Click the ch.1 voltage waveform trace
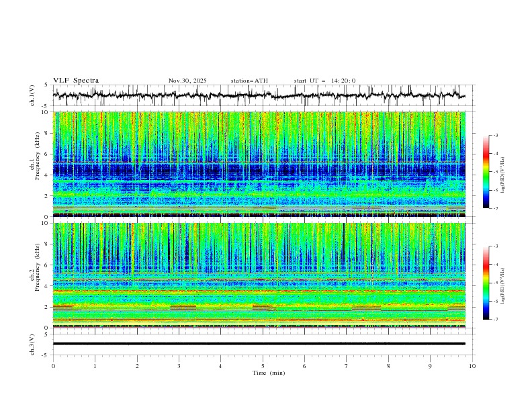This screenshot has width=532, height=411. click(x=259, y=95)
